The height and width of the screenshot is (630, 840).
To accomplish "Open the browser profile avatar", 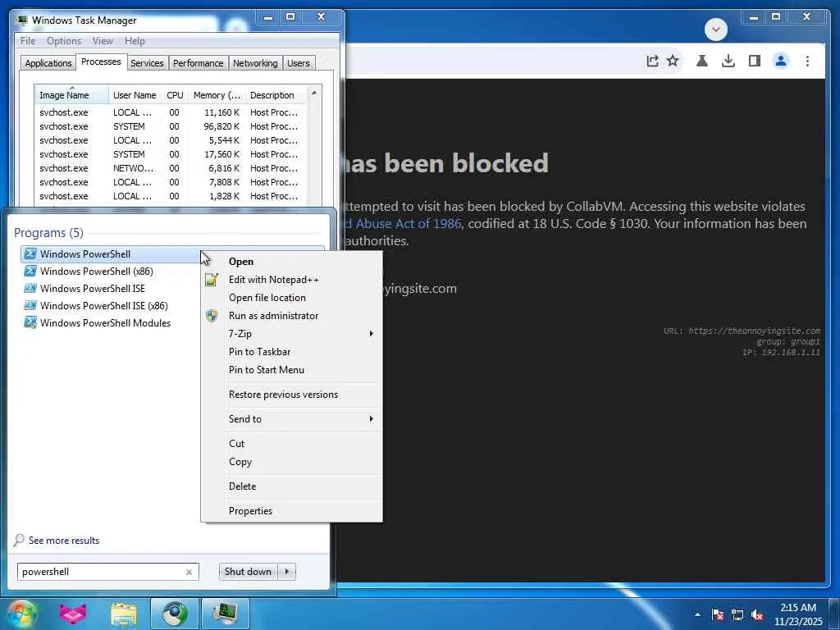I will coord(781,61).
